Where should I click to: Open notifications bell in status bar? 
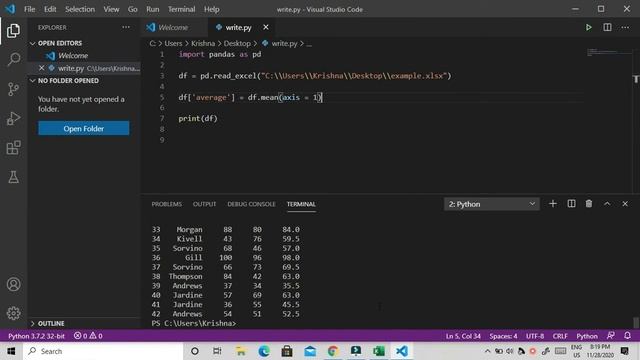click(x=627, y=336)
